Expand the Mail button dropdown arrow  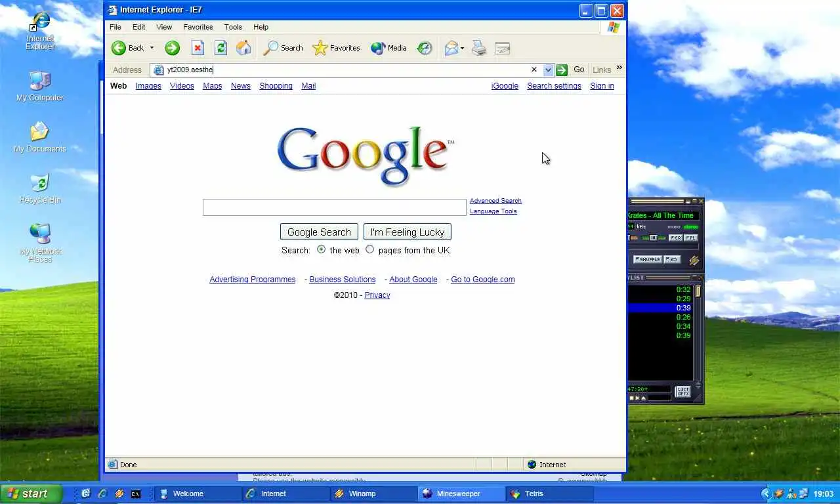tap(462, 48)
